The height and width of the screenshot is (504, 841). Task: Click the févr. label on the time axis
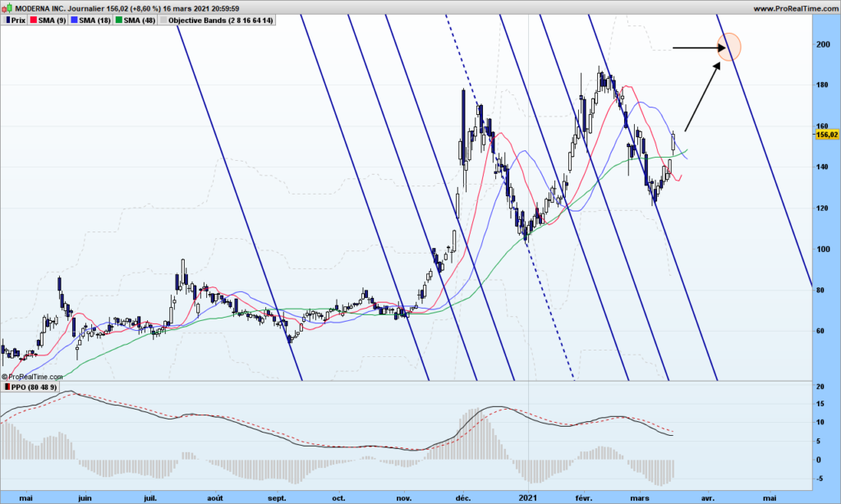point(584,498)
